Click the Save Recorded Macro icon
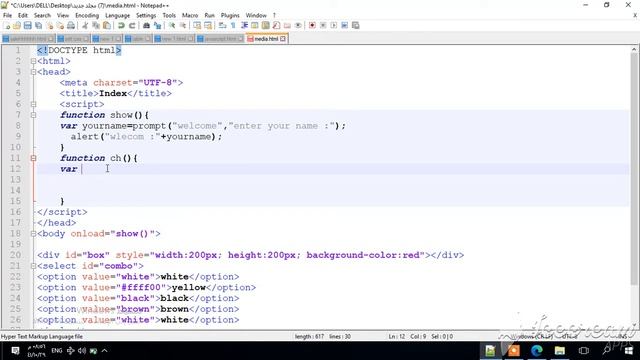 pyautogui.click(x=356, y=25)
